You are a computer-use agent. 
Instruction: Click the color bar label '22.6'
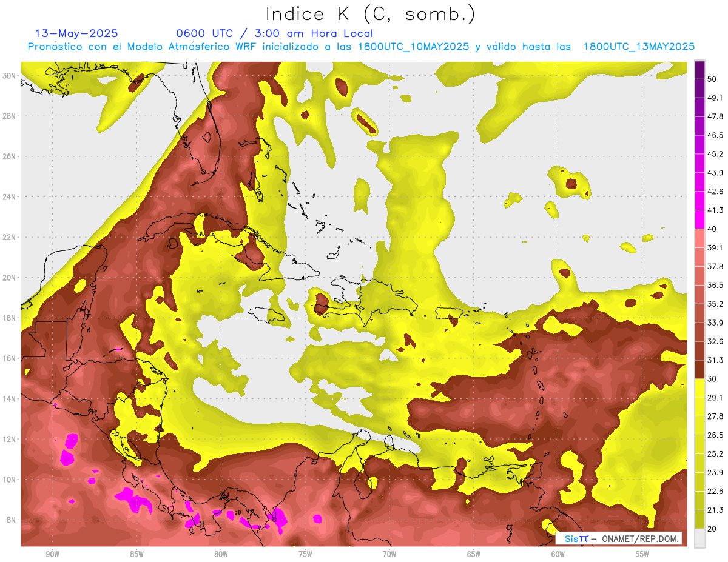pos(715,491)
